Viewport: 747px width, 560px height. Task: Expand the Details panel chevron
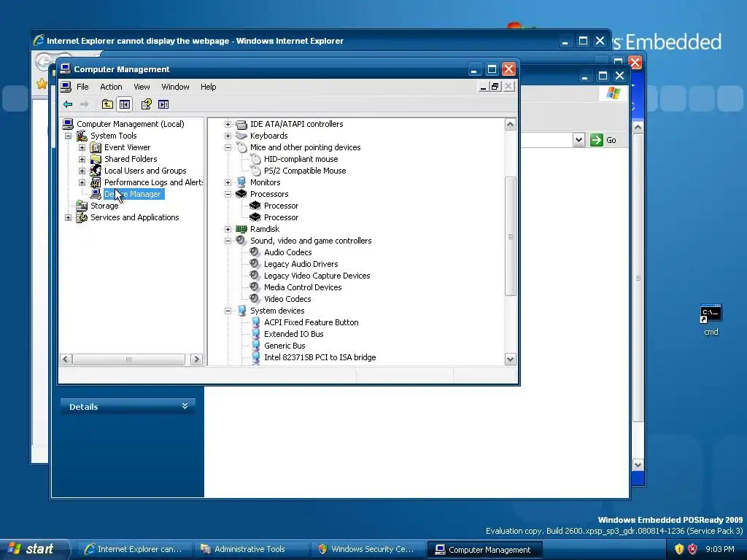point(185,406)
